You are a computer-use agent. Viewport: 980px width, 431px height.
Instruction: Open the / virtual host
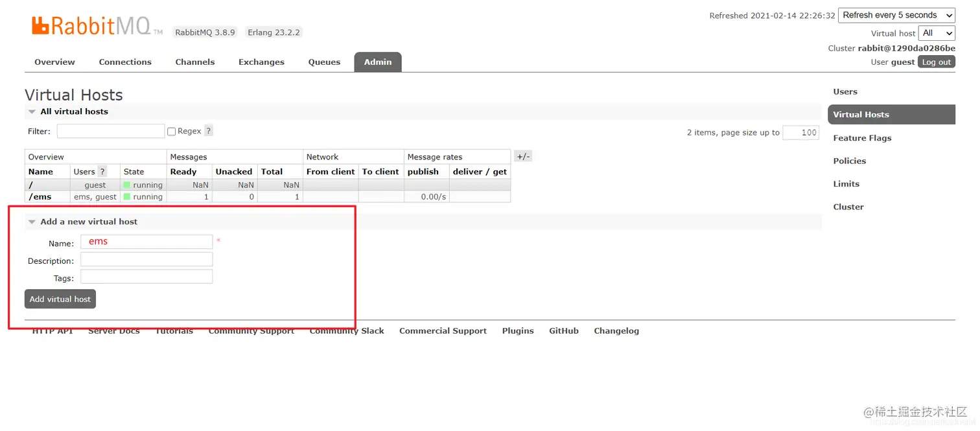point(31,185)
